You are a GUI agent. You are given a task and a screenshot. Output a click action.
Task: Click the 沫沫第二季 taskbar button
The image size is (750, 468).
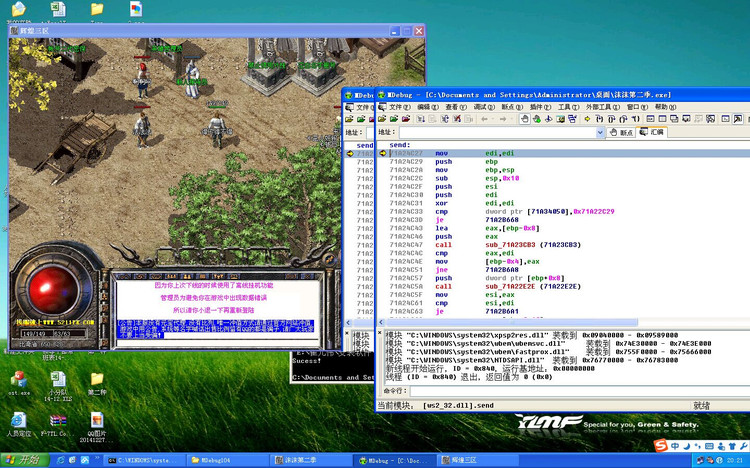pos(310,460)
